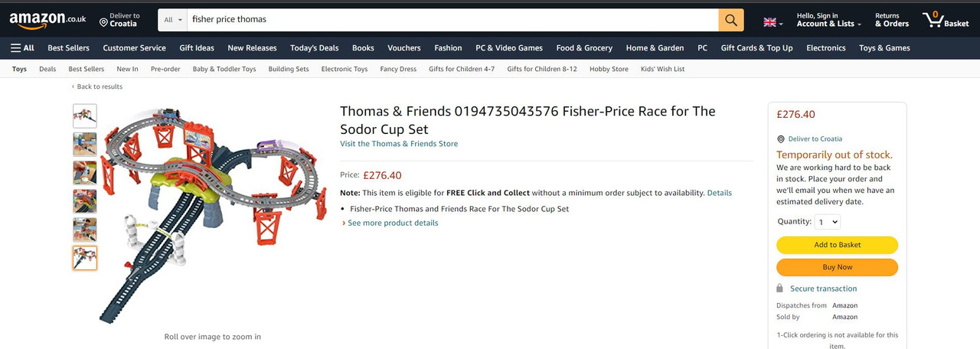
Task: Select Building Sets in Toys submenu
Action: (289, 69)
